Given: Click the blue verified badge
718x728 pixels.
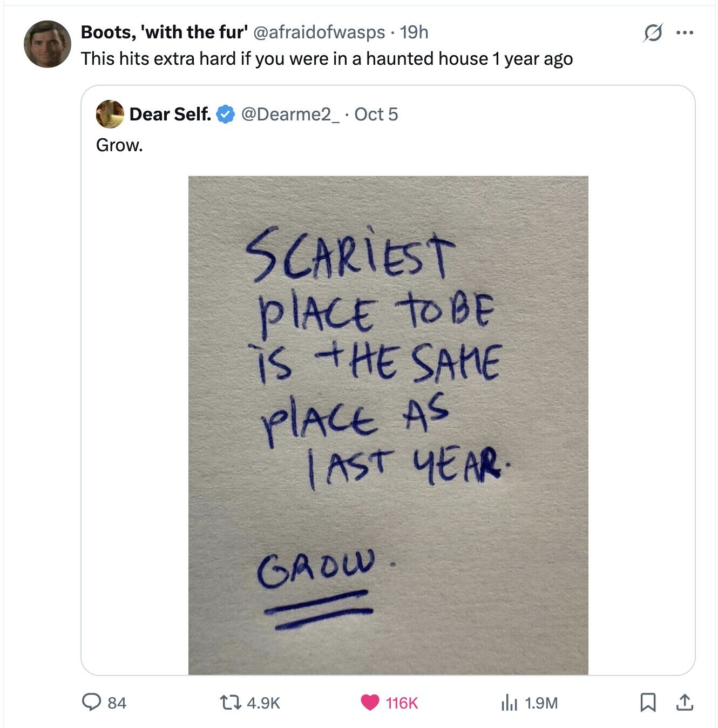Looking at the screenshot, I should [225, 114].
